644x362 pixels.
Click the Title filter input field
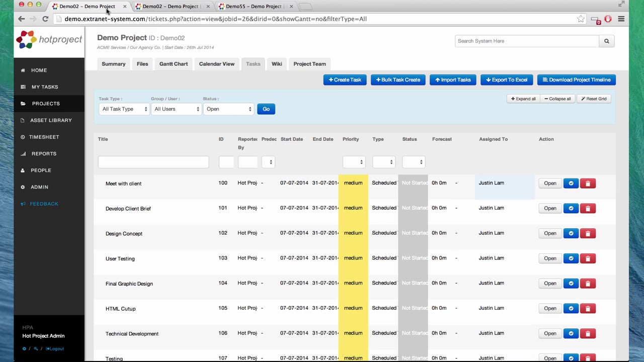pos(153,162)
